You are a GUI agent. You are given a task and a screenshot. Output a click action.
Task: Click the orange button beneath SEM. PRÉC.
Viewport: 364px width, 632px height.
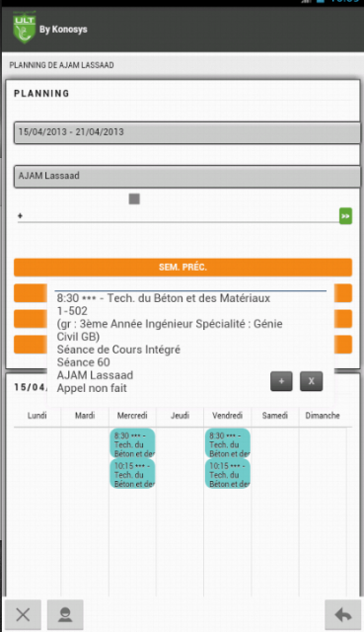[31, 293]
